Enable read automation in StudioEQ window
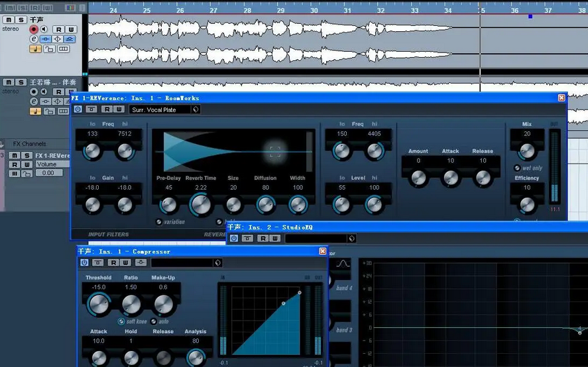 pos(263,238)
